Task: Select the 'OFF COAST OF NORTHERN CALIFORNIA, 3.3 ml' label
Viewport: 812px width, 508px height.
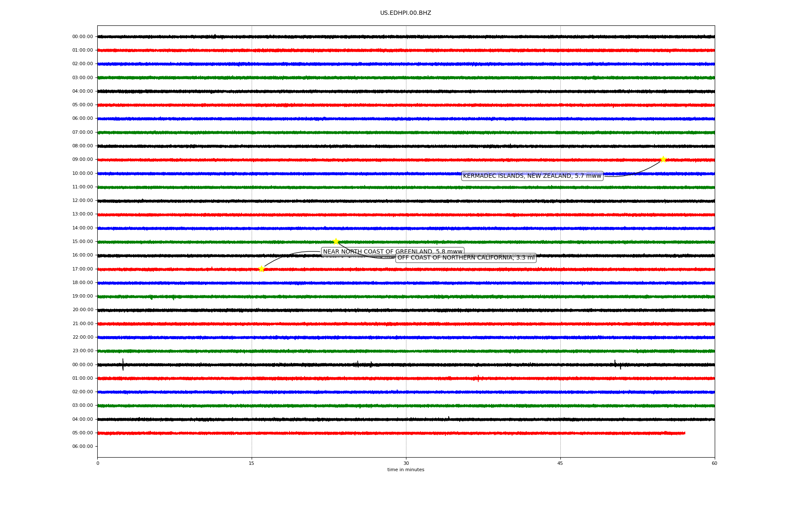Action: pos(466,258)
